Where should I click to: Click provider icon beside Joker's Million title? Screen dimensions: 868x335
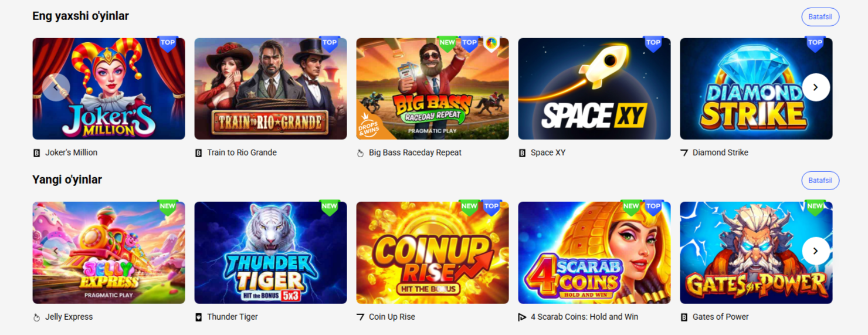tap(37, 153)
